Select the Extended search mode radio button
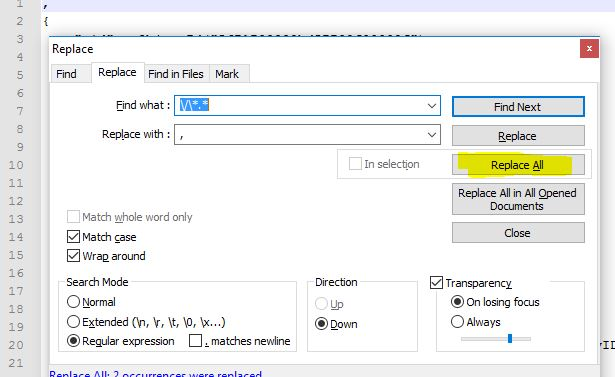 (x=73, y=322)
